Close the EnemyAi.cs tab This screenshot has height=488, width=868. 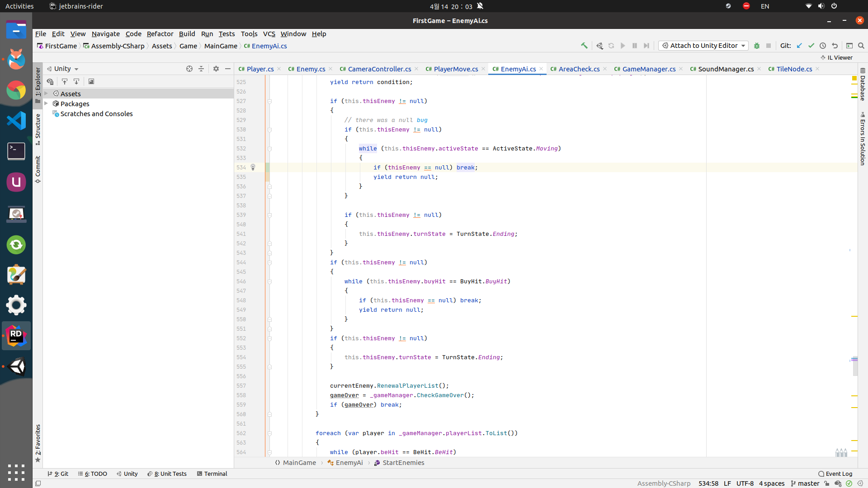coord(541,69)
